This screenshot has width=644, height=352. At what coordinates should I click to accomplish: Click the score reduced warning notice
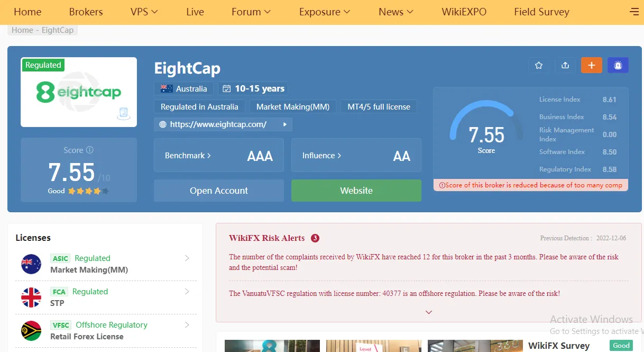[531, 185]
